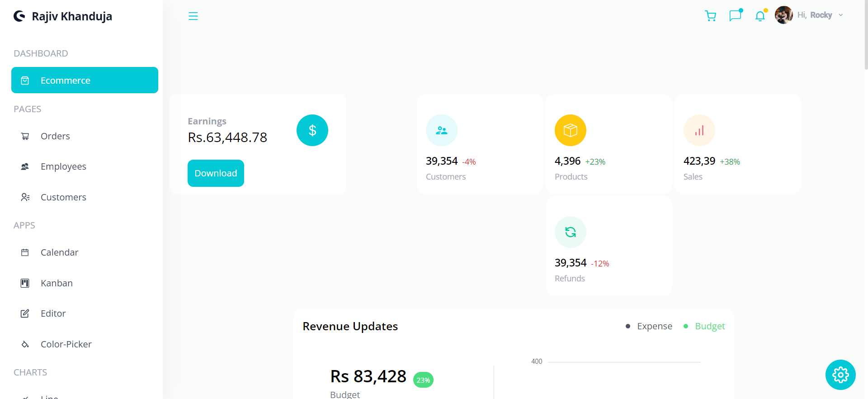868x399 pixels.
Task: Click the 23% green badge
Action: (423, 380)
